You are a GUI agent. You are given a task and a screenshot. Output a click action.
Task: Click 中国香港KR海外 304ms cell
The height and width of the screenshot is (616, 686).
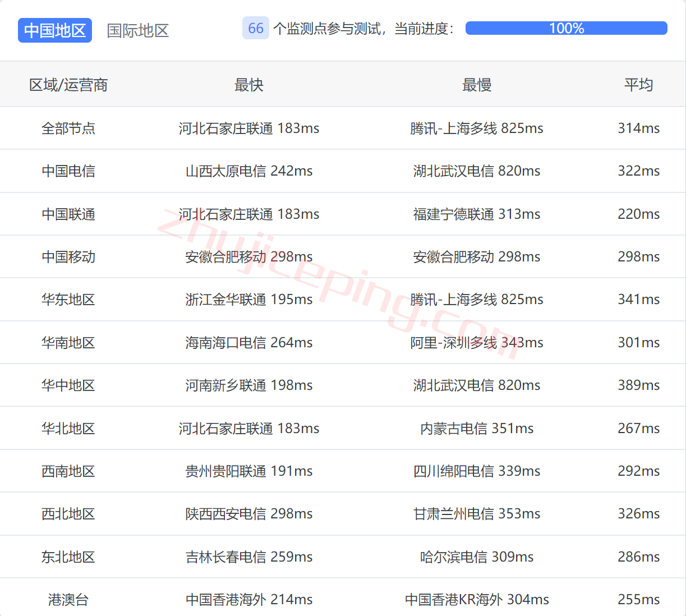tap(477, 599)
